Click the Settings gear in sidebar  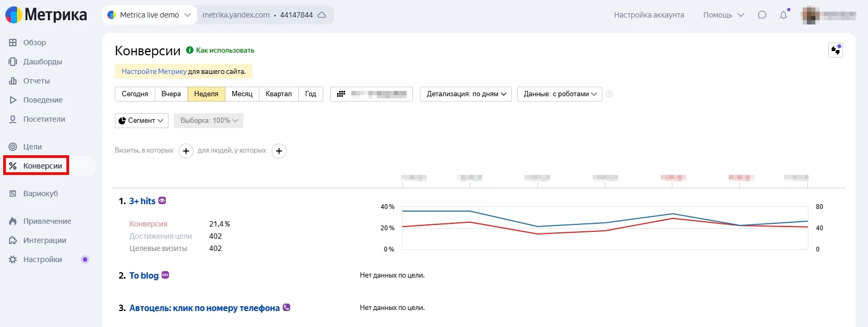[13, 259]
